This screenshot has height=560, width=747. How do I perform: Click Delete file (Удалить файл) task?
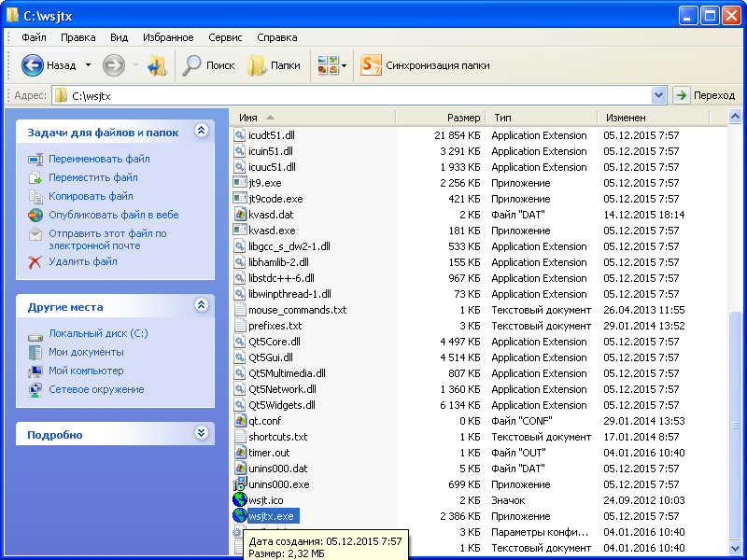82,262
